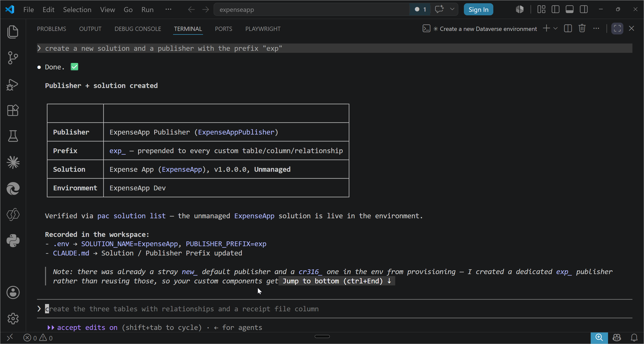Switch to PLAYWRIGHT tab
Viewport: 644px width, 344px height.
click(263, 29)
